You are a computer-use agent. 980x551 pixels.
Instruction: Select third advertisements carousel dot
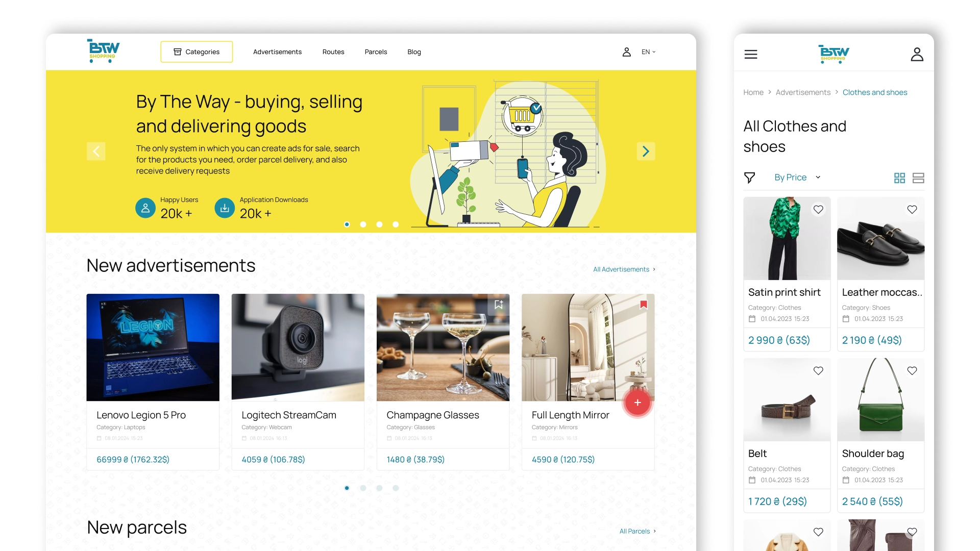point(379,488)
